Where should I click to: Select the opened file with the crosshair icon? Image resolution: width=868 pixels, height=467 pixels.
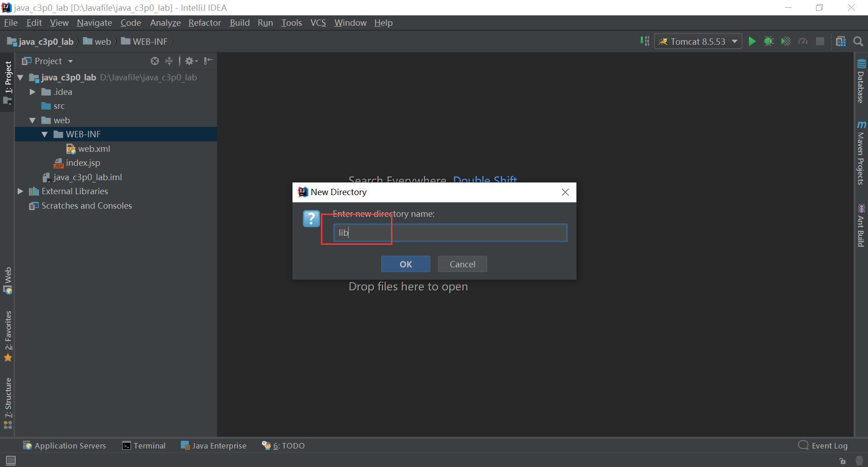pyautogui.click(x=155, y=61)
